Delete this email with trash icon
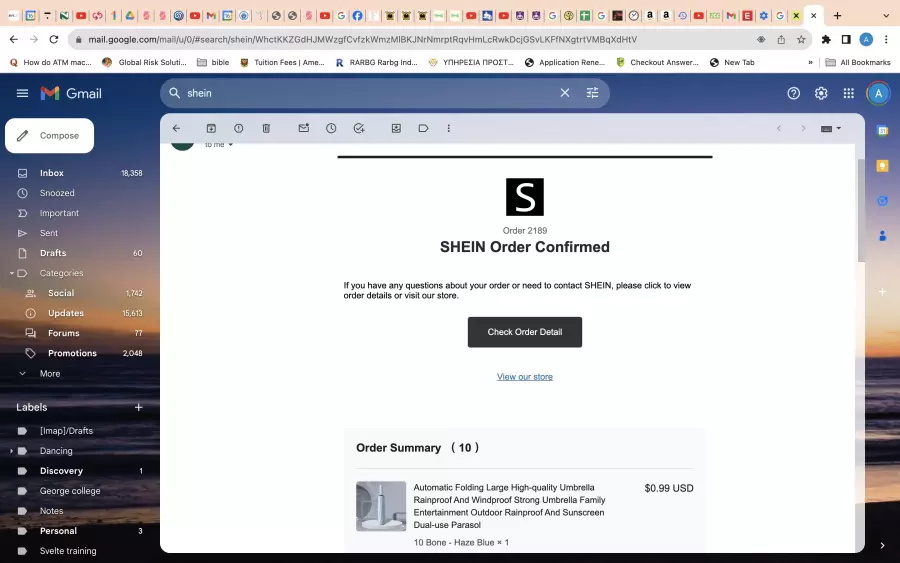The width and height of the screenshot is (900, 563). pyautogui.click(x=266, y=129)
